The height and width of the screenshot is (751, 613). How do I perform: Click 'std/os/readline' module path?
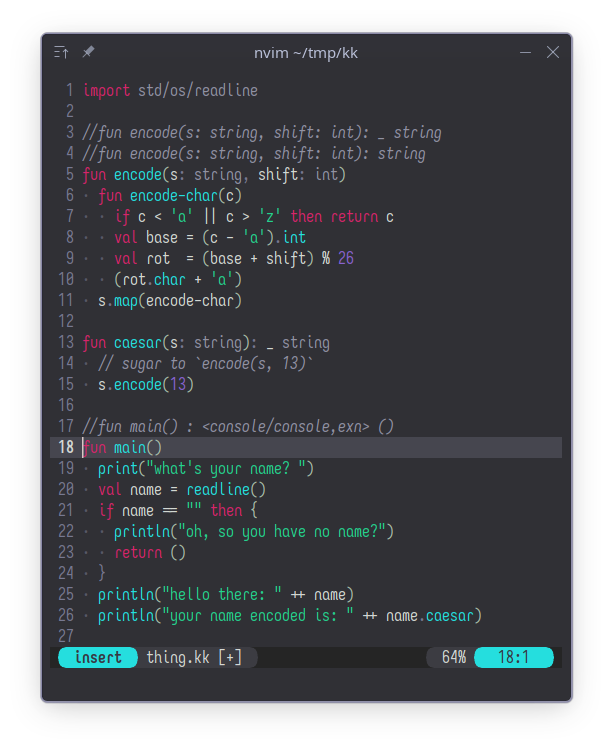click(x=198, y=91)
